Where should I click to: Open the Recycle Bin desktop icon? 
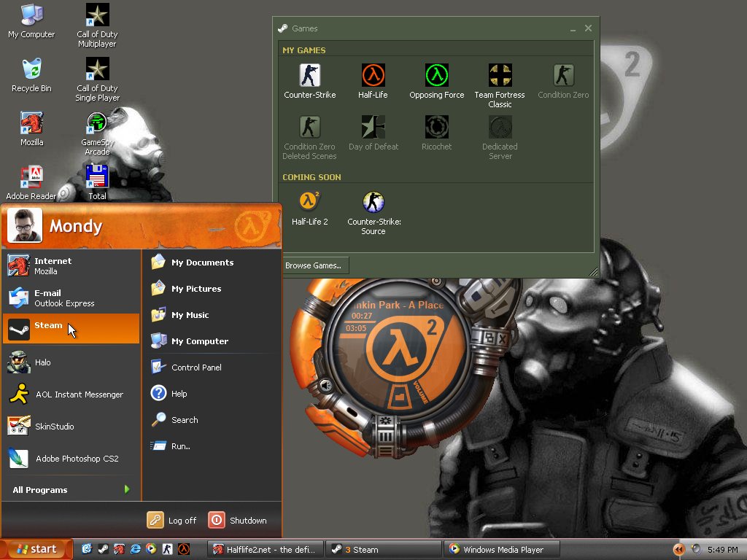[x=31, y=75]
